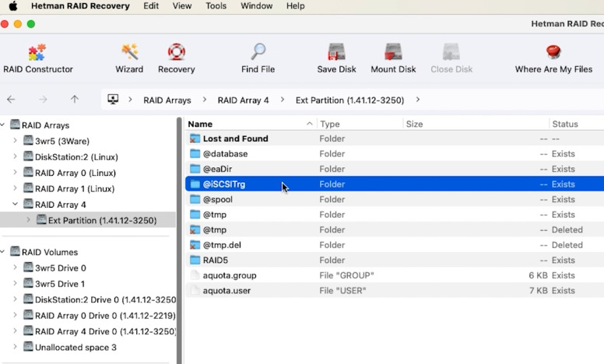Expand the Ext Partition tree node

(x=28, y=220)
